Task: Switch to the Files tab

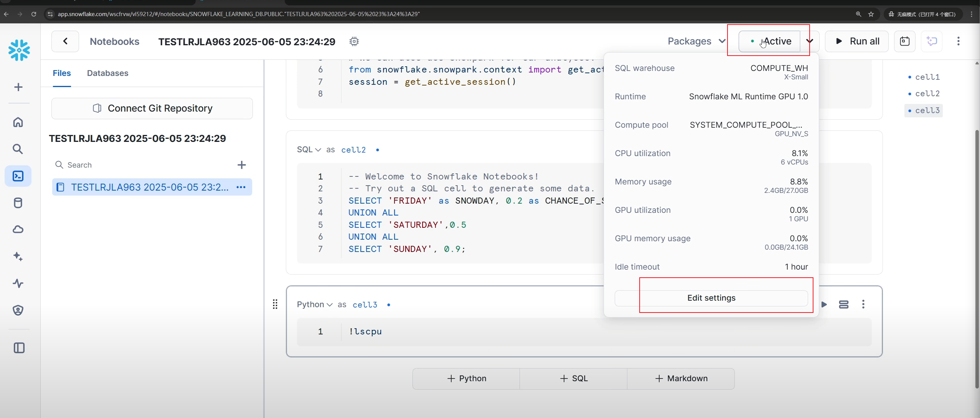Action: pos(62,73)
